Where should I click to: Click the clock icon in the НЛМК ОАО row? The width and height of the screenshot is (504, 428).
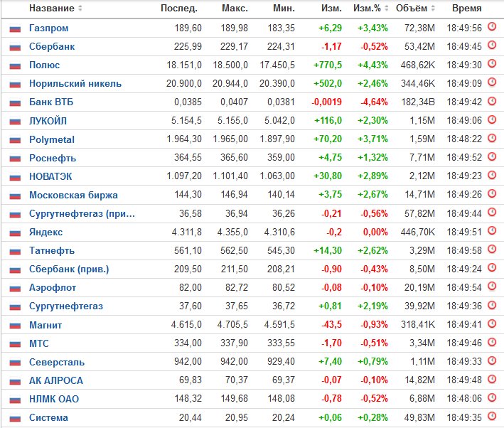click(492, 397)
